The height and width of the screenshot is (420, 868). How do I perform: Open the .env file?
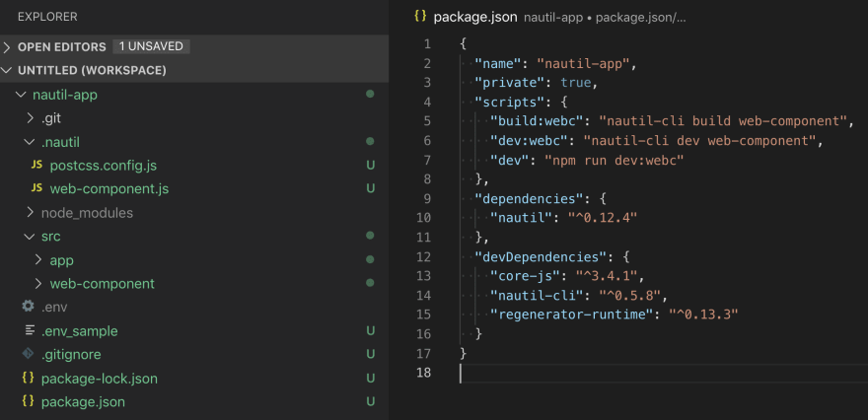coord(54,308)
